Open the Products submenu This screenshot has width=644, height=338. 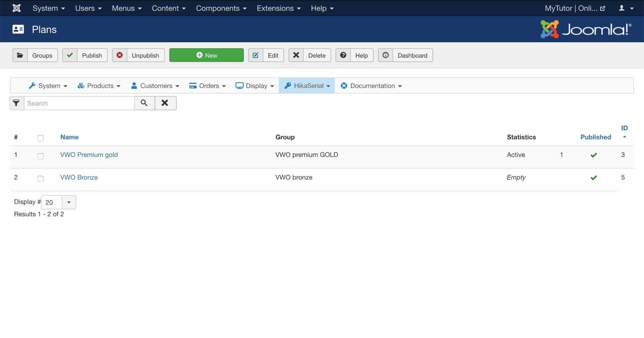point(99,86)
